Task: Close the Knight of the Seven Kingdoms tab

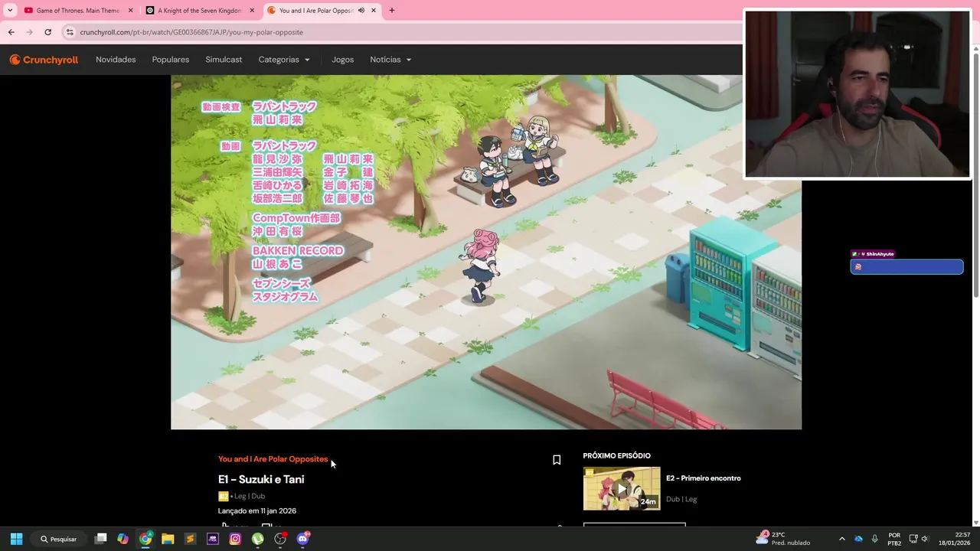Action: (252, 11)
